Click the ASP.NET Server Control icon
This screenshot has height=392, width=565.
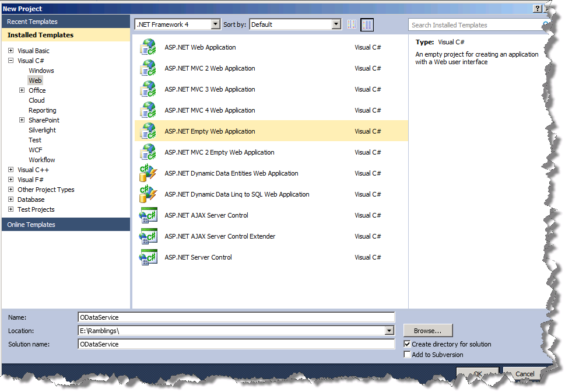coord(148,257)
